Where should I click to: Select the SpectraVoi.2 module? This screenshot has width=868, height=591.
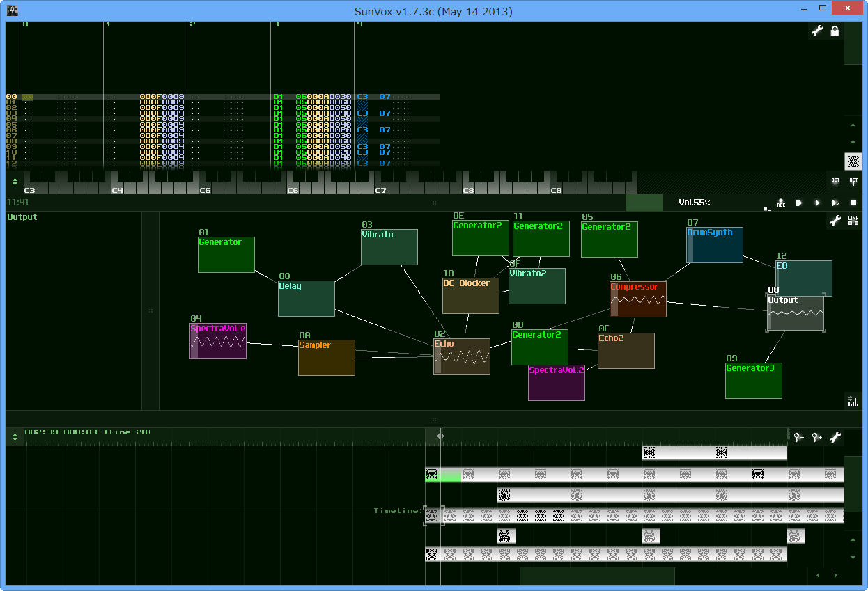tap(557, 383)
